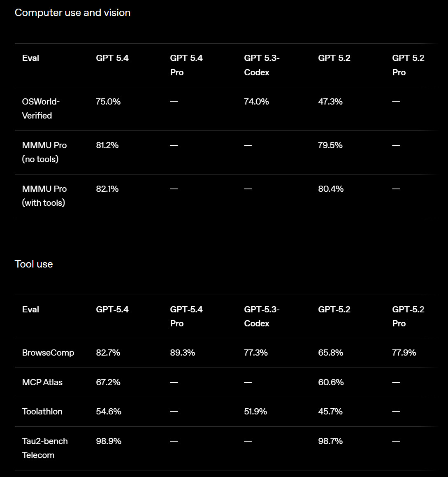The image size is (448, 477).
Task: Click the "Tool use" section heading
Action: [x=34, y=264]
